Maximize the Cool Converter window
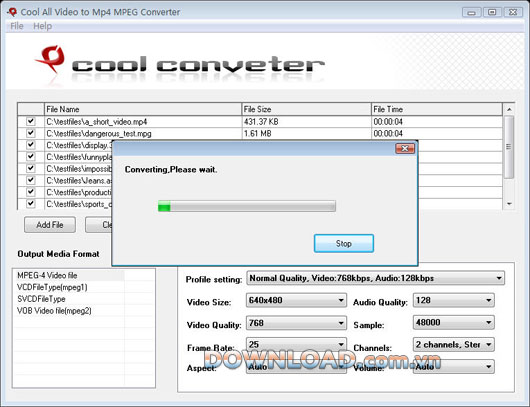Viewport: 530px width, 407px height. [x=492, y=13]
